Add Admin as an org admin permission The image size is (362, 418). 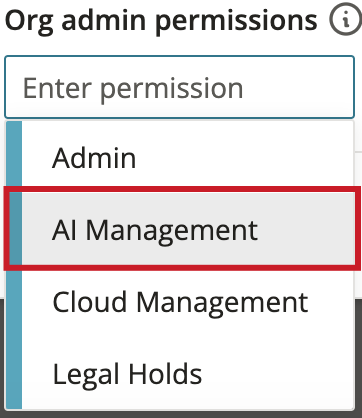(x=180, y=157)
